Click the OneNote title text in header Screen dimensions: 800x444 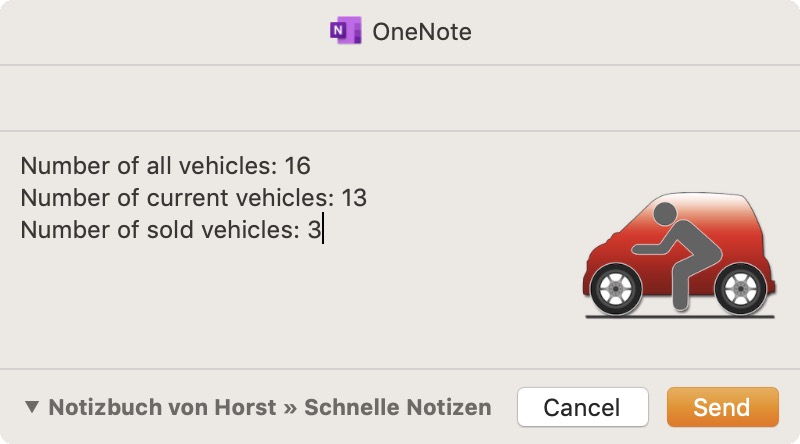coord(422,32)
